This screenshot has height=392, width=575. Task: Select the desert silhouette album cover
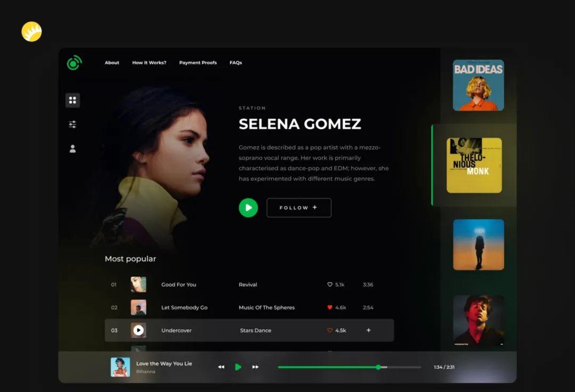click(x=478, y=245)
